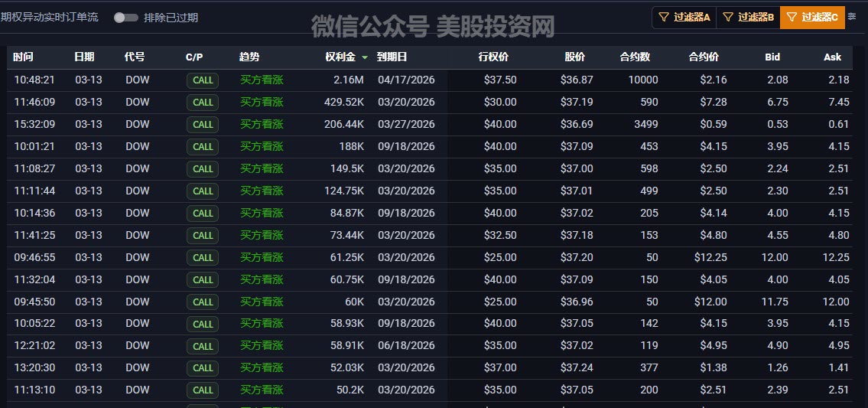Click the 时间 column header
The width and height of the screenshot is (868, 408).
pos(24,57)
